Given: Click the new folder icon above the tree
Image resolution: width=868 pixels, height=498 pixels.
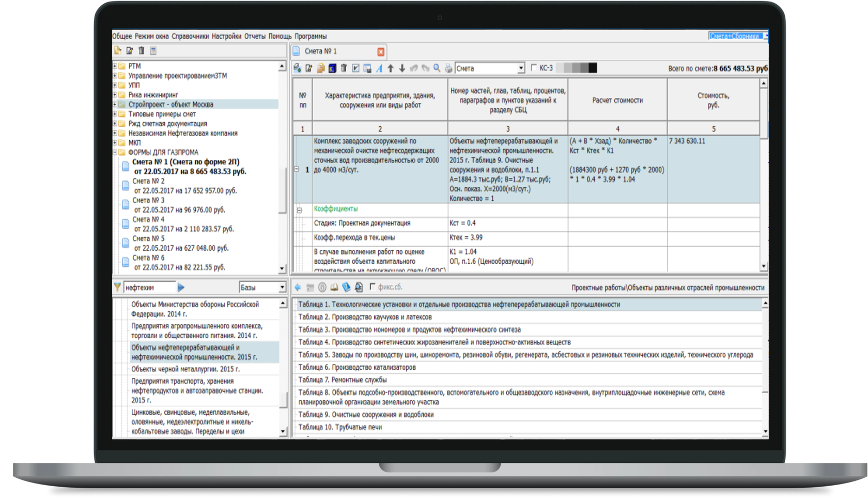Looking at the screenshot, I should tap(118, 51).
